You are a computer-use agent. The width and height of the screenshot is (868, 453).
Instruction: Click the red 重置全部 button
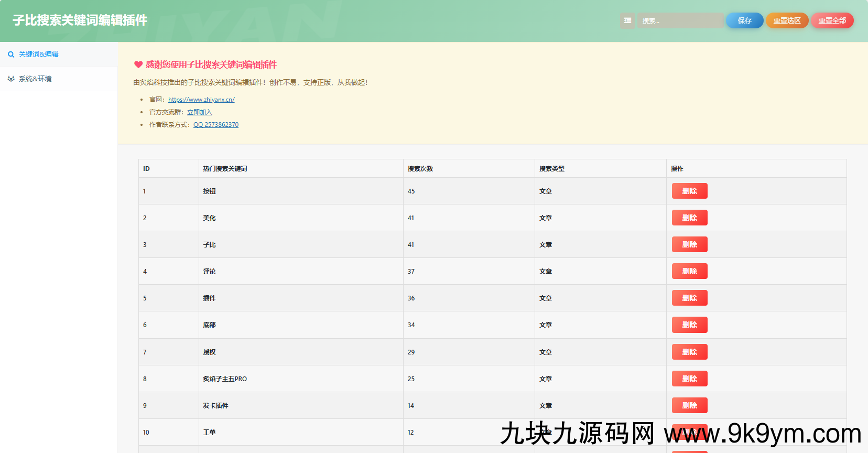tap(832, 20)
